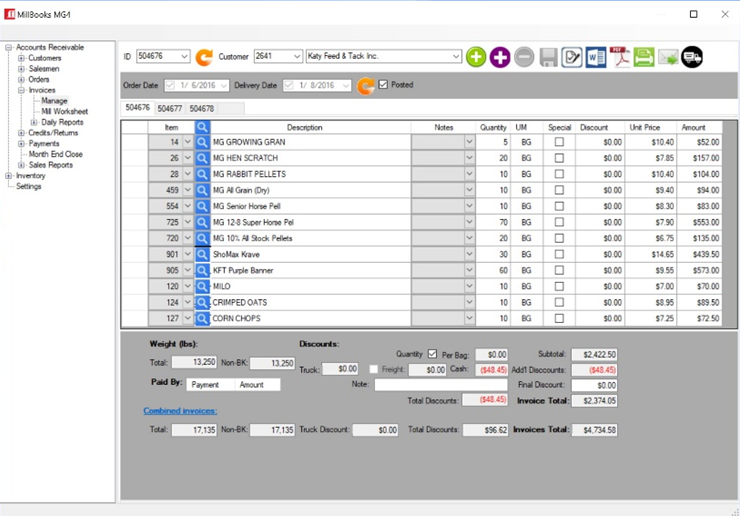Select Manage under Invoices
The height and width of the screenshot is (516, 740).
(x=54, y=101)
